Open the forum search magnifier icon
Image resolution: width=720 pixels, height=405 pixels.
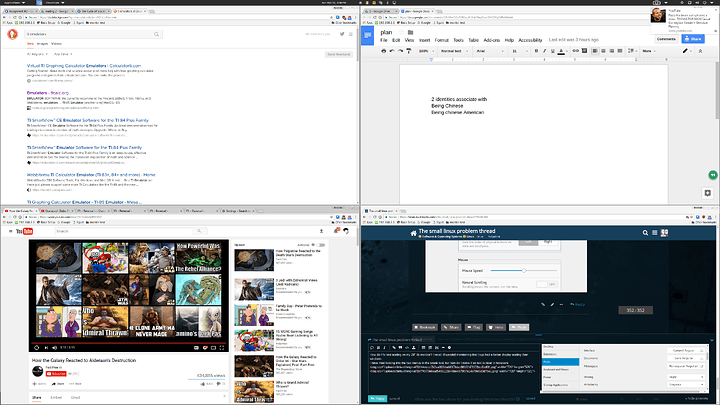[645, 233]
